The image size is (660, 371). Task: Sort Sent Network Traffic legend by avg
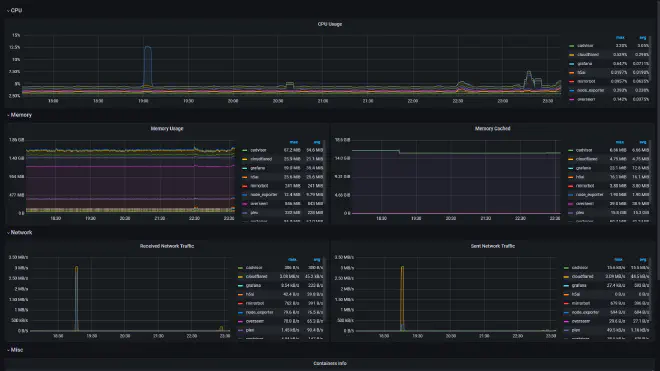pyautogui.click(x=643, y=259)
